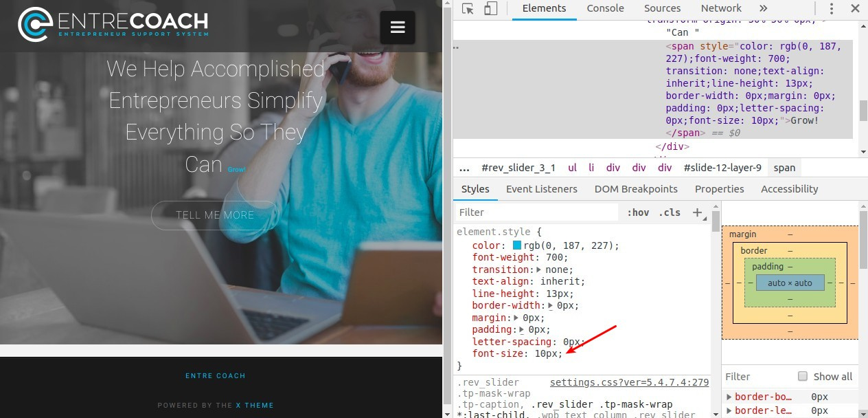868x418 pixels.
Task: Select the Styles sub-tab
Action: point(475,189)
